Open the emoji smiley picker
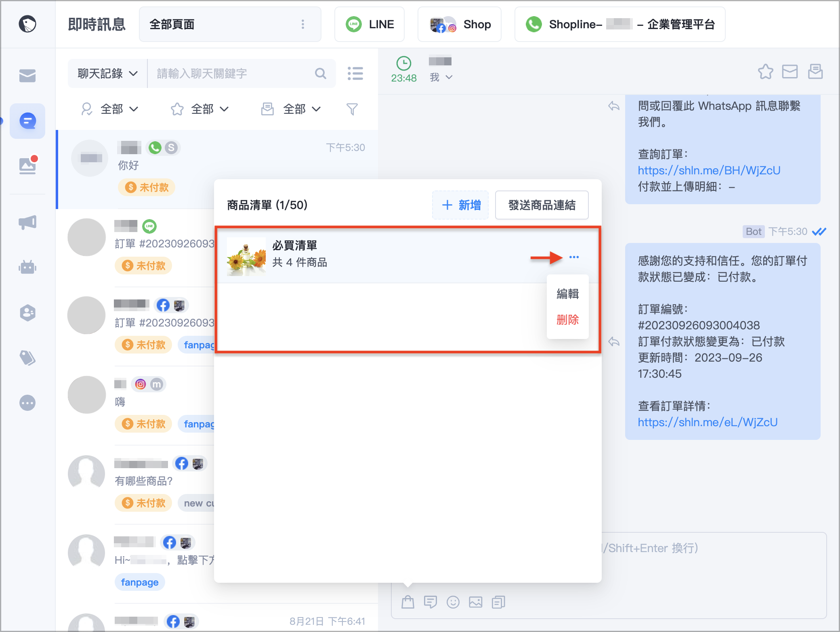840x632 pixels. tap(453, 602)
